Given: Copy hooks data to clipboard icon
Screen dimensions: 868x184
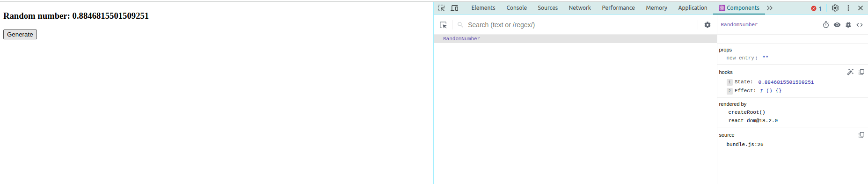Looking at the screenshot, I should 861,72.
